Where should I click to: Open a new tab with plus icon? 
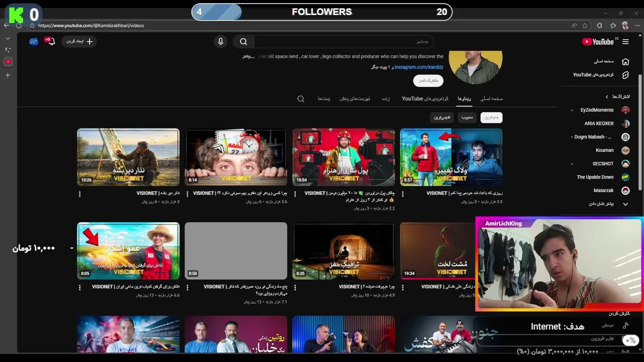(8, 75)
